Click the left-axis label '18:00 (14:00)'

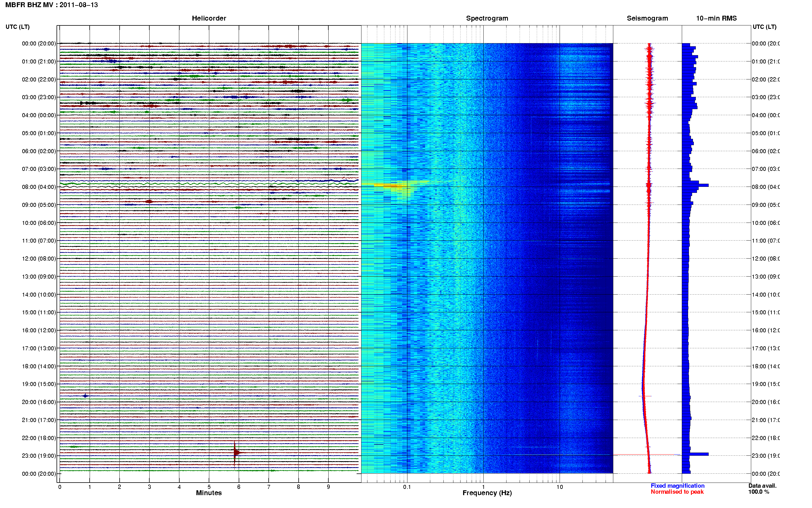39,367
